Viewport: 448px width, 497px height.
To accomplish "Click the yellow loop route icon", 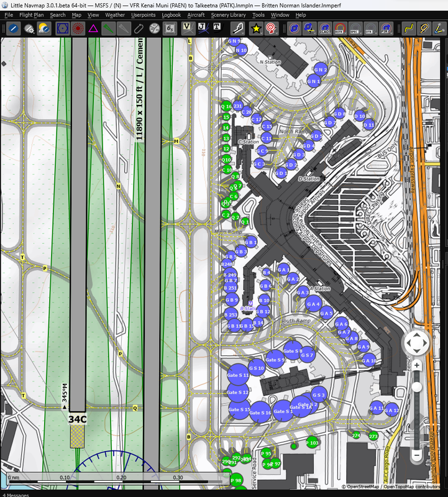I will (424, 29).
